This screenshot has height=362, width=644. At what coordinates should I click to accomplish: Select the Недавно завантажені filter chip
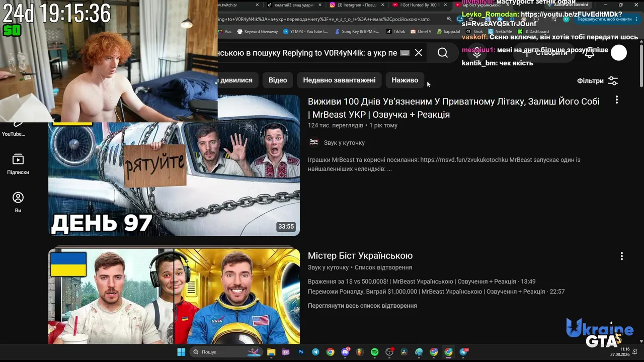pos(339,80)
